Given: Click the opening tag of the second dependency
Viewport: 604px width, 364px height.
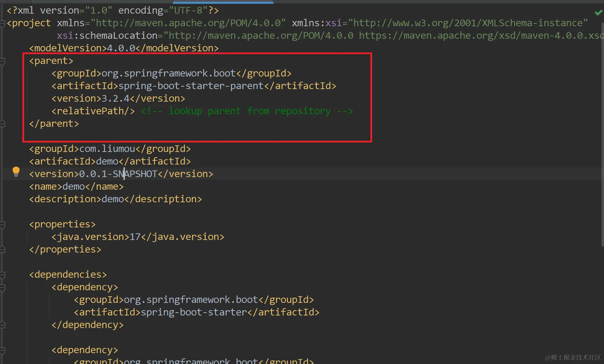Looking at the screenshot, I should [85, 350].
